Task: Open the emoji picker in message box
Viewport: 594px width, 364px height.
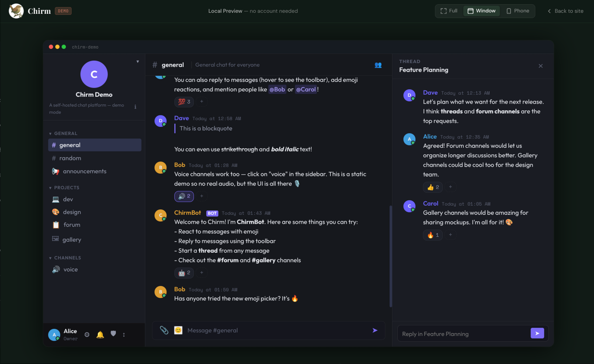Action: [x=178, y=330]
